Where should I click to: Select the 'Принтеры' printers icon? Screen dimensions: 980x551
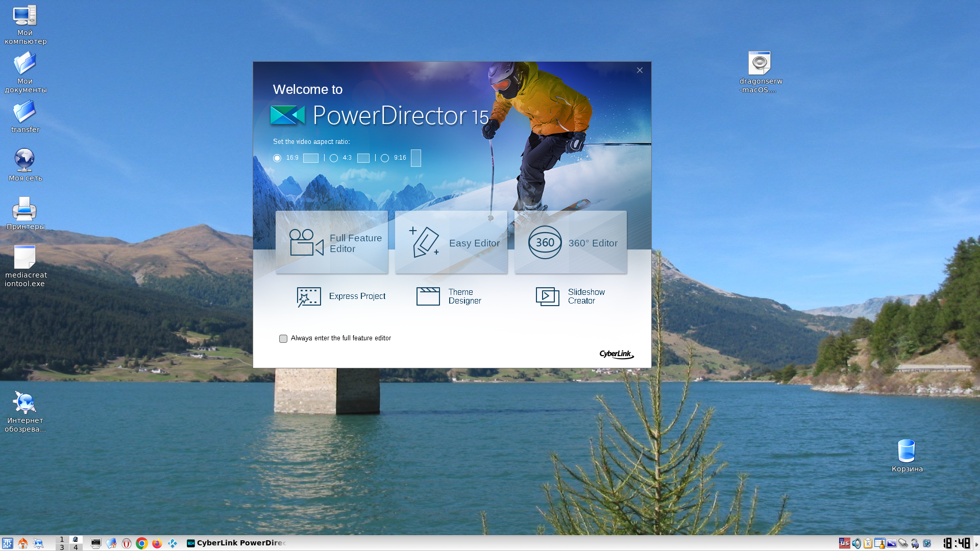[25, 213]
